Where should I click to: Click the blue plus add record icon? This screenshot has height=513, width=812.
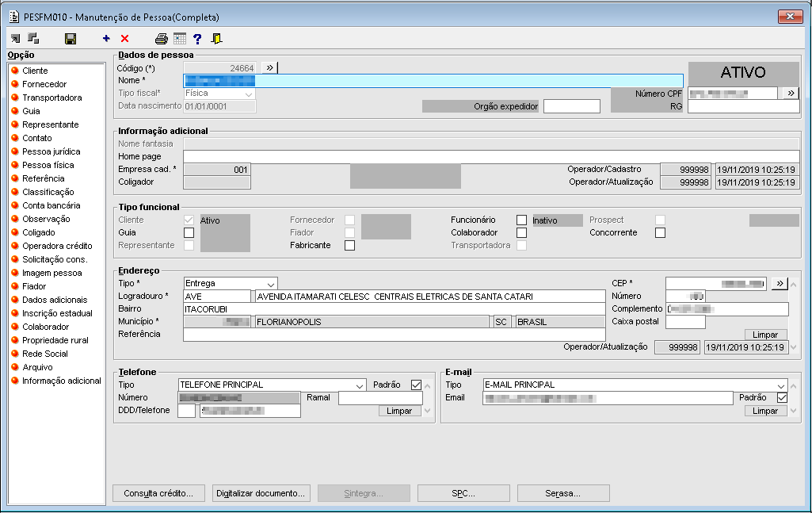(x=106, y=38)
